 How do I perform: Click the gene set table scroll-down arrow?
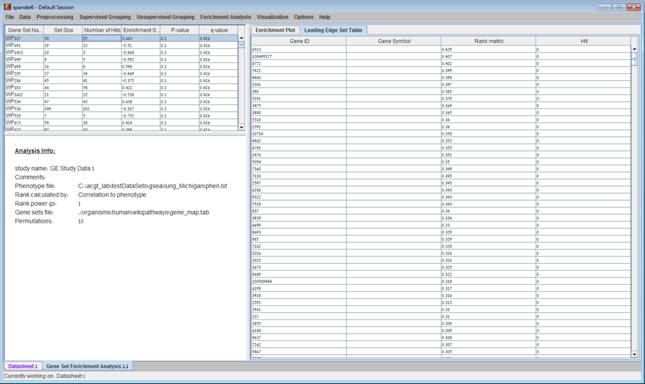pyautogui.click(x=241, y=127)
